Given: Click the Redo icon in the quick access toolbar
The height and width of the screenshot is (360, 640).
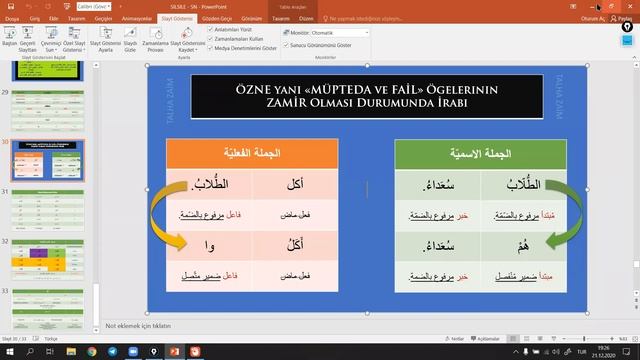Looking at the screenshot, I should [48, 7].
